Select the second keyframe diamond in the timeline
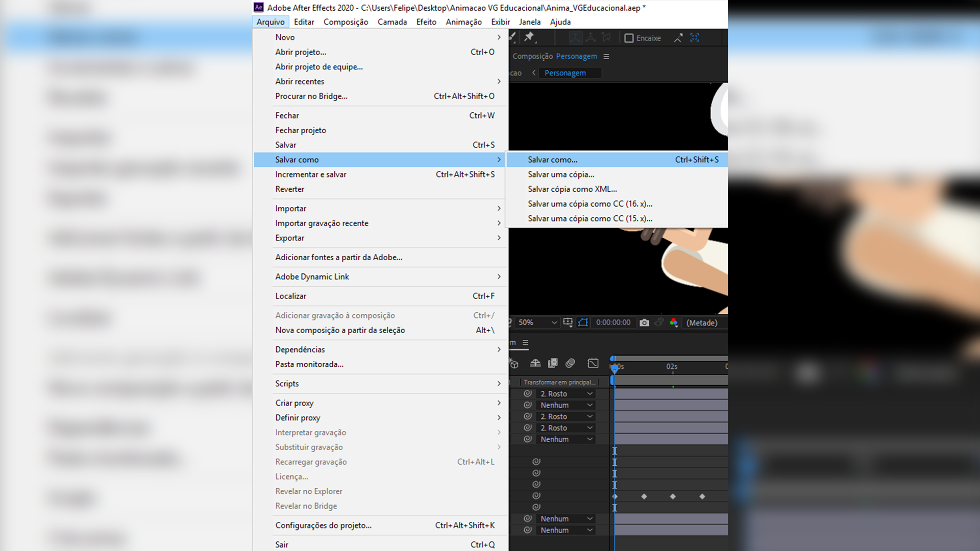980x551 pixels. [644, 496]
